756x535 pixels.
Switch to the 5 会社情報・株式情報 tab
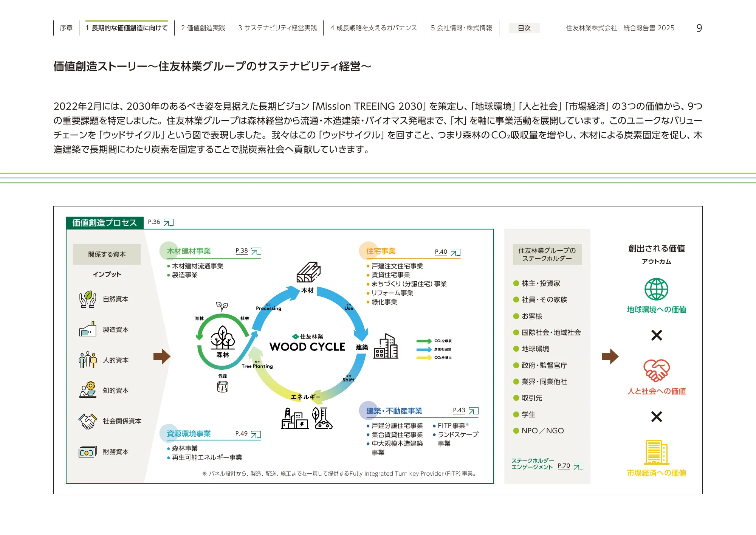point(462,28)
